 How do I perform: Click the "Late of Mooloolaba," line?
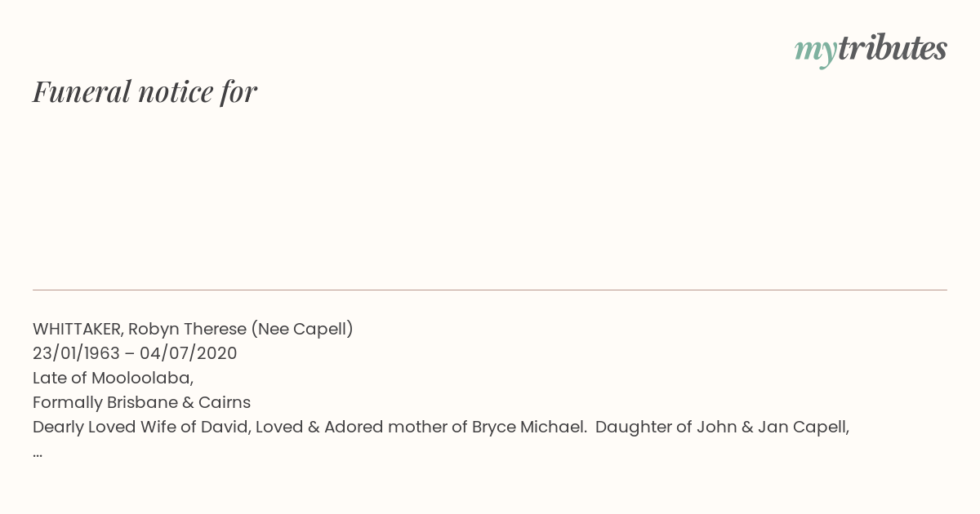(x=113, y=379)
